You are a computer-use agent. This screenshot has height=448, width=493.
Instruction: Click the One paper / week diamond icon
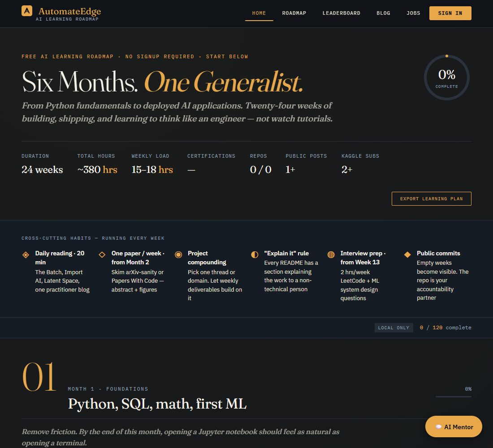tap(102, 254)
